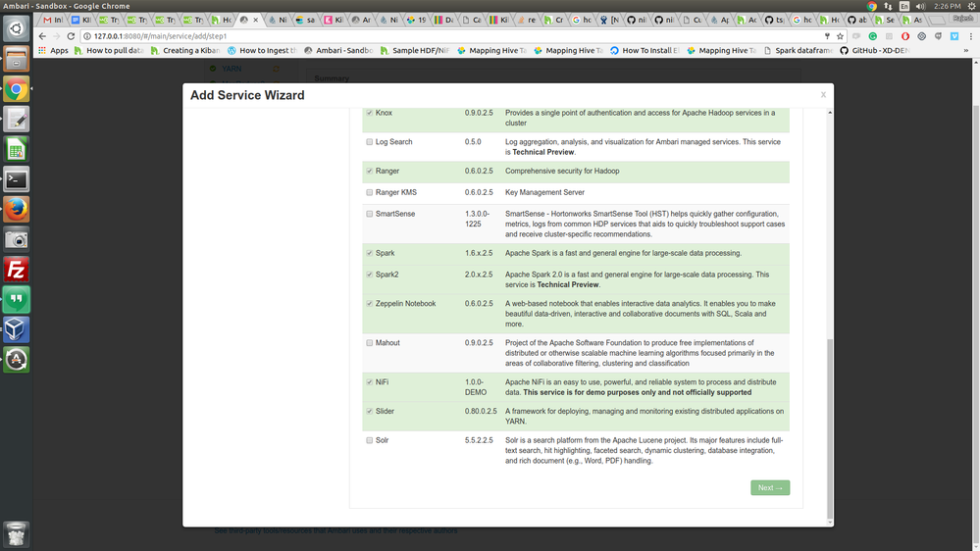980x551 pixels.
Task: Open the Chrome three-dot menu
Action: coord(970,36)
